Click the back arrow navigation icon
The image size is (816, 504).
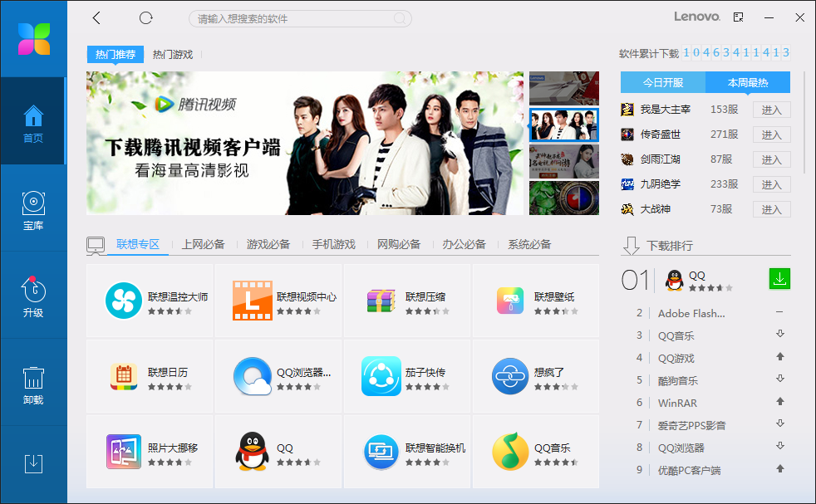click(x=96, y=17)
